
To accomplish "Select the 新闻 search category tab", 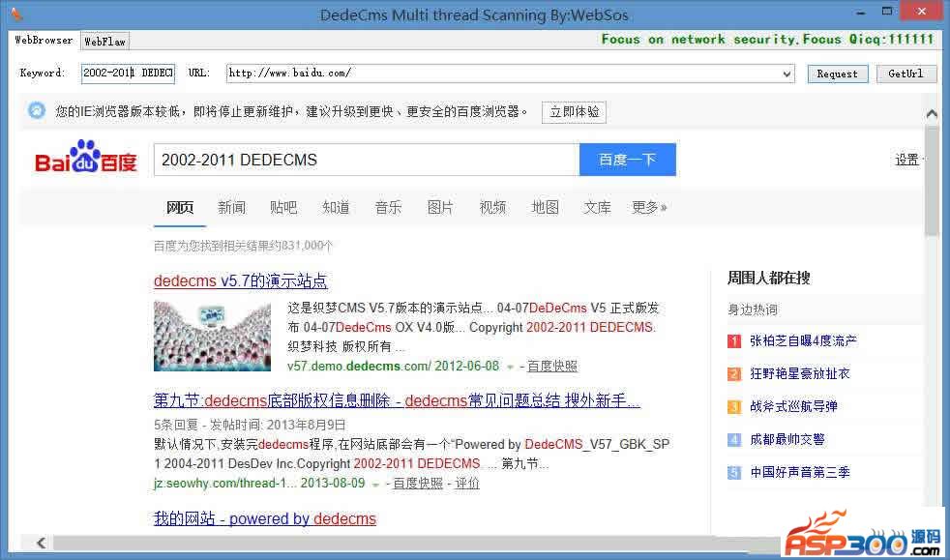I will pyautogui.click(x=231, y=208).
